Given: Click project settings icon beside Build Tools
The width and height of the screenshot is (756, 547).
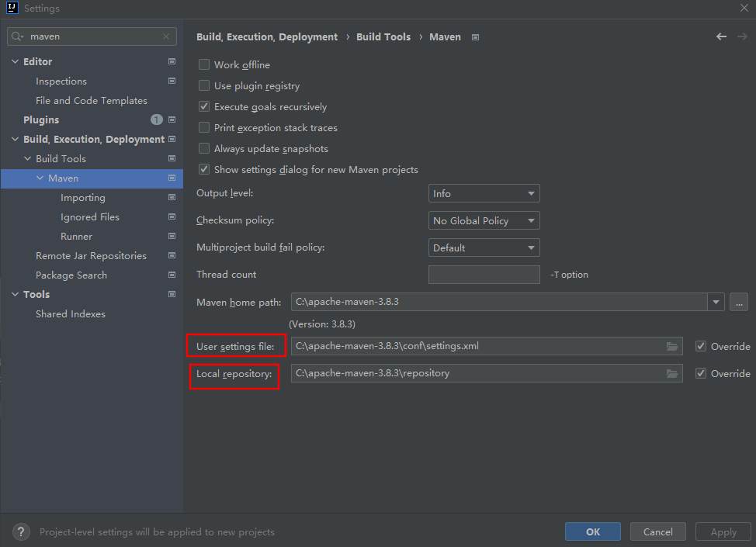Looking at the screenshot, I should pos(172,158).
